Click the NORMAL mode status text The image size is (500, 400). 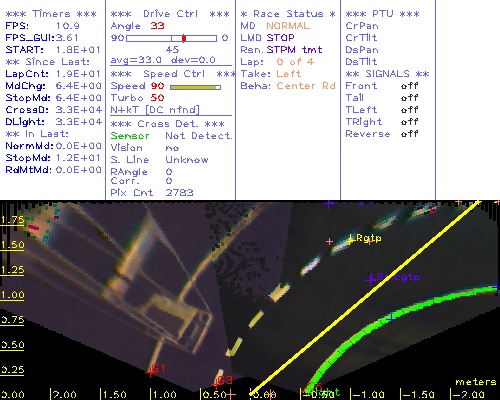tap(288, 26)
